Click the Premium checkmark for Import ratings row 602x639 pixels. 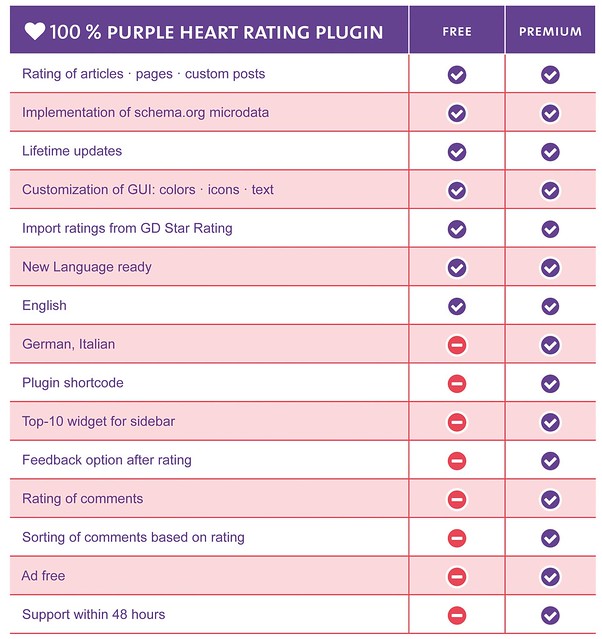[x=550, y=229]
